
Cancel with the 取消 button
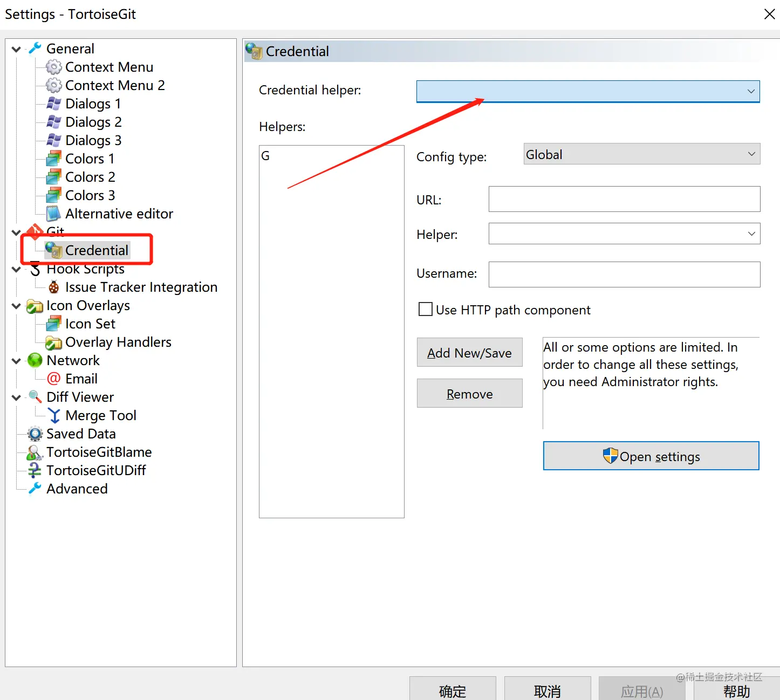(548, 689)
